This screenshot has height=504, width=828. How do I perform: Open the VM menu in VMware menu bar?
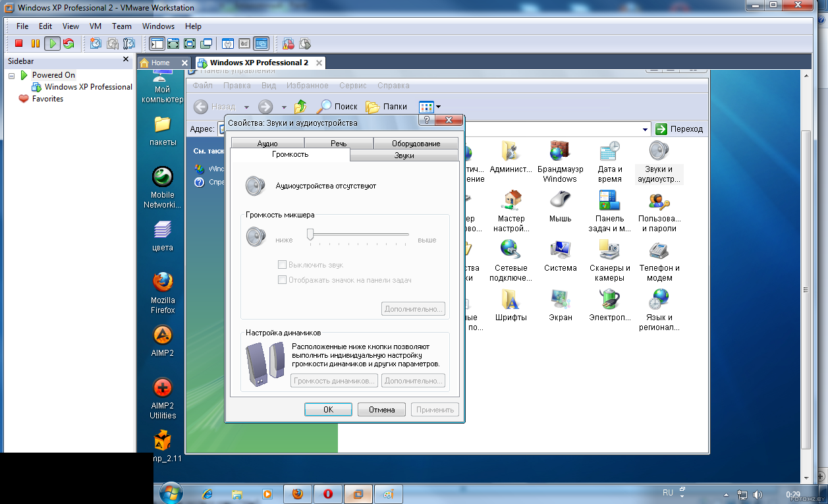pyautogui.click(x=96, y=26)
